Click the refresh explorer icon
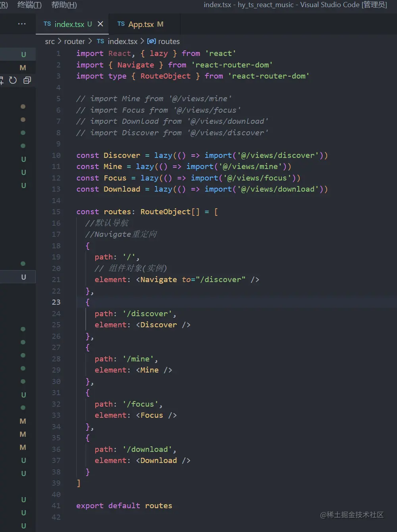 click(x=13, y=81)
